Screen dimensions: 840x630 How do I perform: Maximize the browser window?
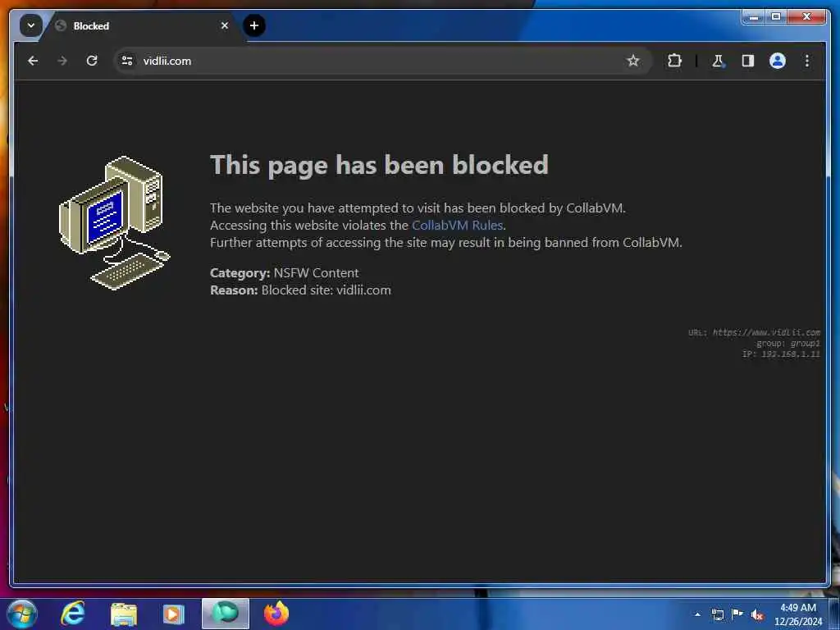(x=776, y=17)
